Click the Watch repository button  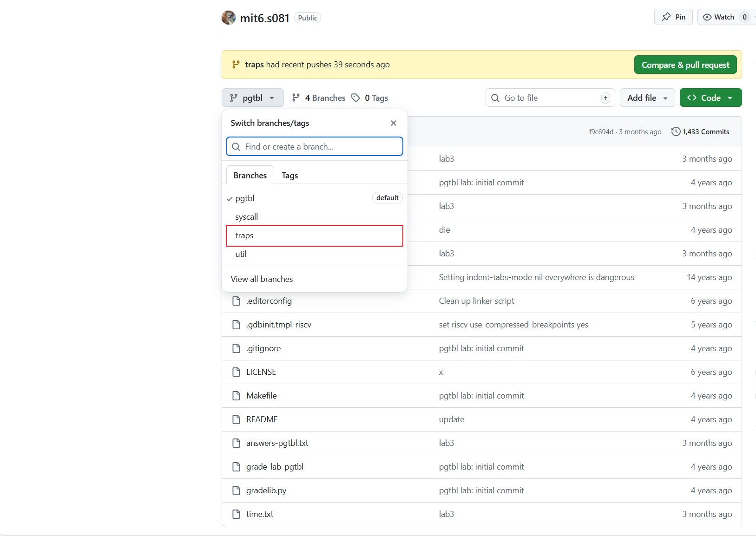pyautogui.click(x=726, y=17)
